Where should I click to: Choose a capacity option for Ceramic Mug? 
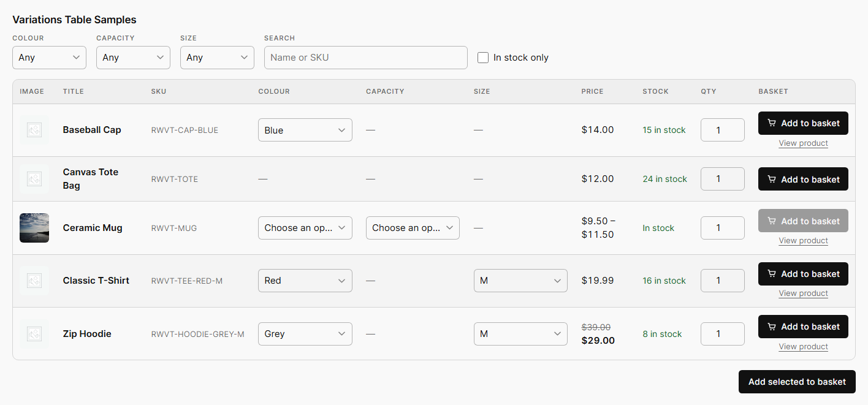click(x=413, y=228)
